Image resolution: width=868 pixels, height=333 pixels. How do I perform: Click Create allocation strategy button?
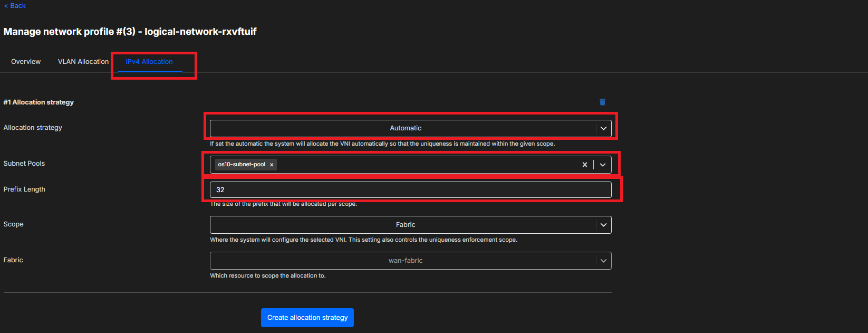[x=307, y=318]
